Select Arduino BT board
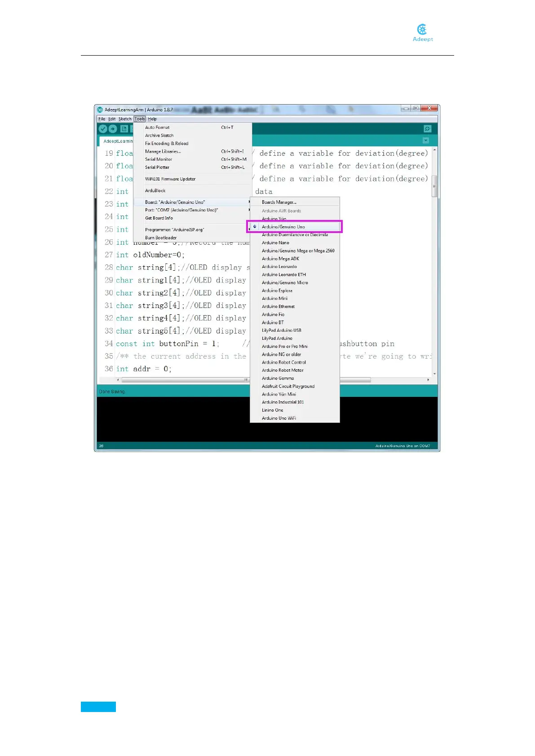Screen dimensions: 535x756 [295, 323]
